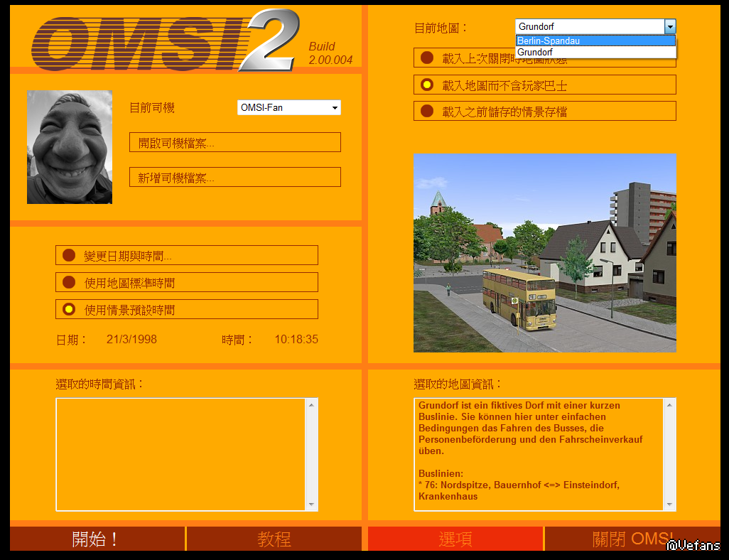
Task: Click up arrow of time info scrollbar
Action: click(x=311, y=405)
